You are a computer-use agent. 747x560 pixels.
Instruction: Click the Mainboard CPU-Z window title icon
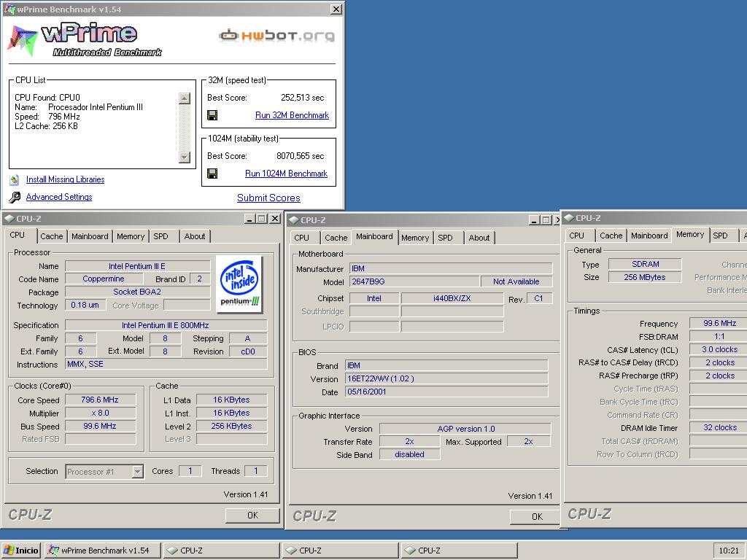(294, 220)
